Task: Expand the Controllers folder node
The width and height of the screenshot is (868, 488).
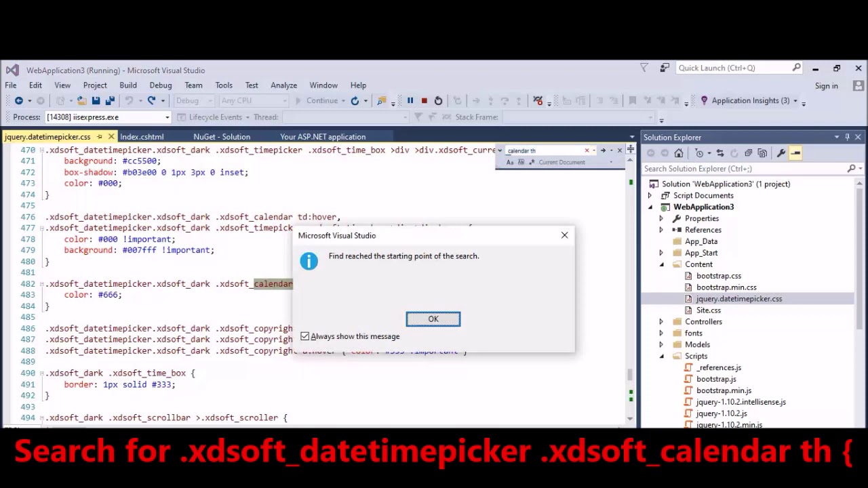Action: tap(661, 322)
